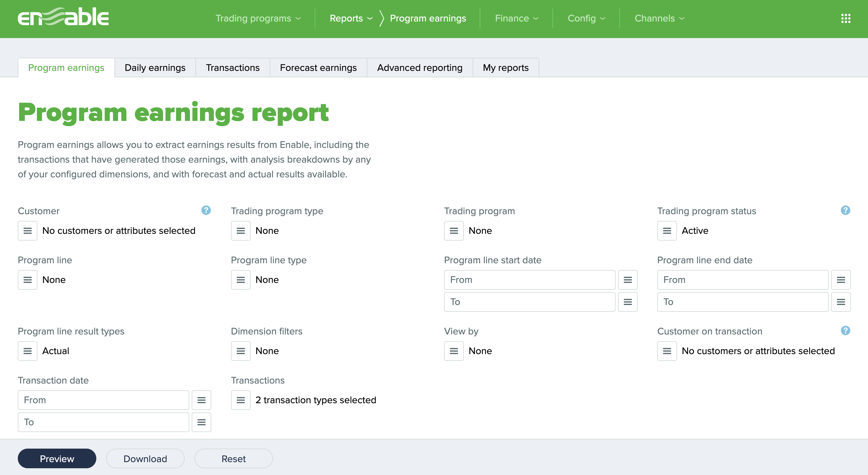Click Program line end date From field

coord(743,280)
